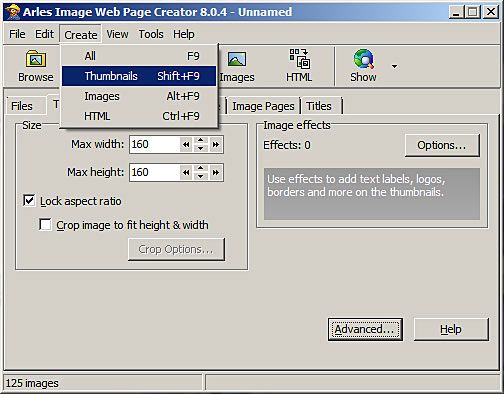Image resolution: width=504 pixels, height=394 pixels.
Task: Click the Crop Options... button
Action: pyautogui.click(x=176, y=249)
